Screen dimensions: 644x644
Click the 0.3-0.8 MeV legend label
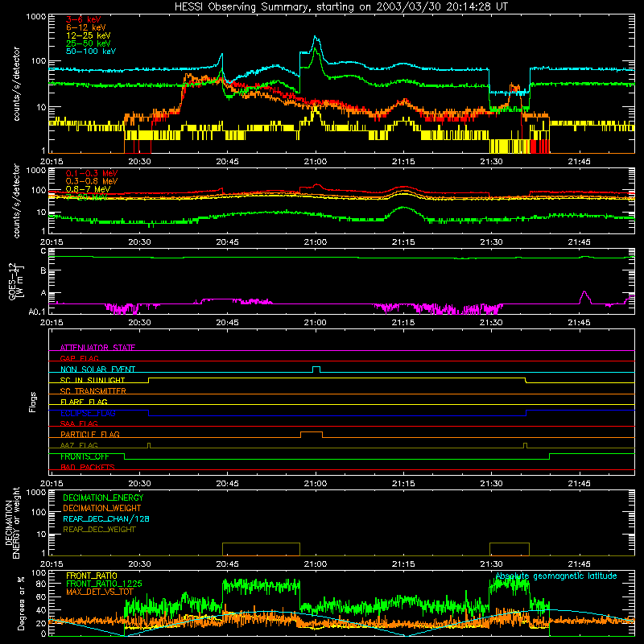click(92, 181)
